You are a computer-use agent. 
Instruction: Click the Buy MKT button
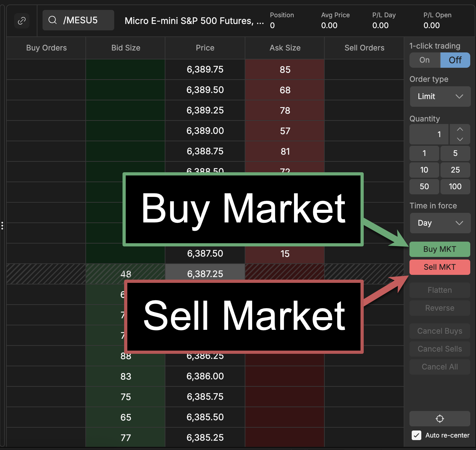coord(440,249)
